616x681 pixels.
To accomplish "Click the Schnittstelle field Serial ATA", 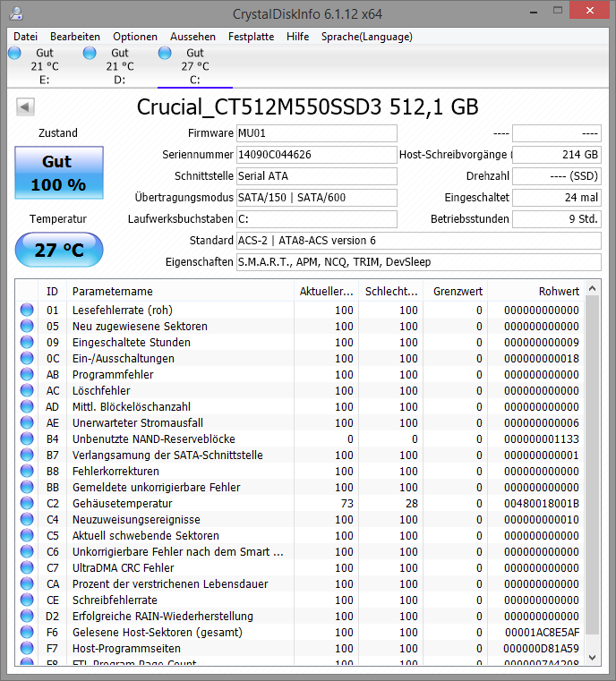I will click(x=316, y=176).
